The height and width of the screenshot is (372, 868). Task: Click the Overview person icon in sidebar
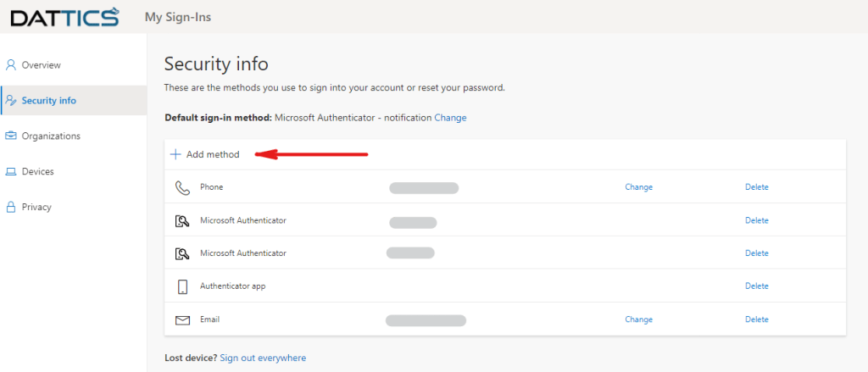coord(11,65)
